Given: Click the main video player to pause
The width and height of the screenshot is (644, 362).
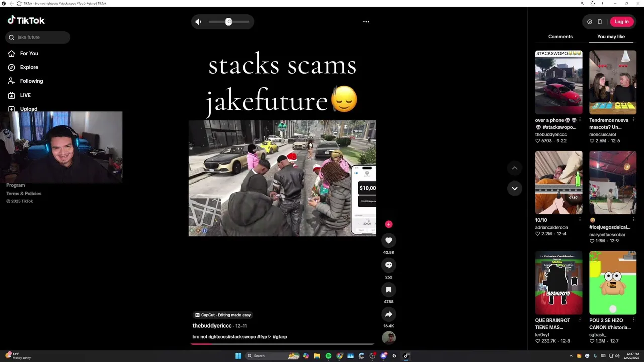Looking at the screenshot, I should [x=282, y=178].
